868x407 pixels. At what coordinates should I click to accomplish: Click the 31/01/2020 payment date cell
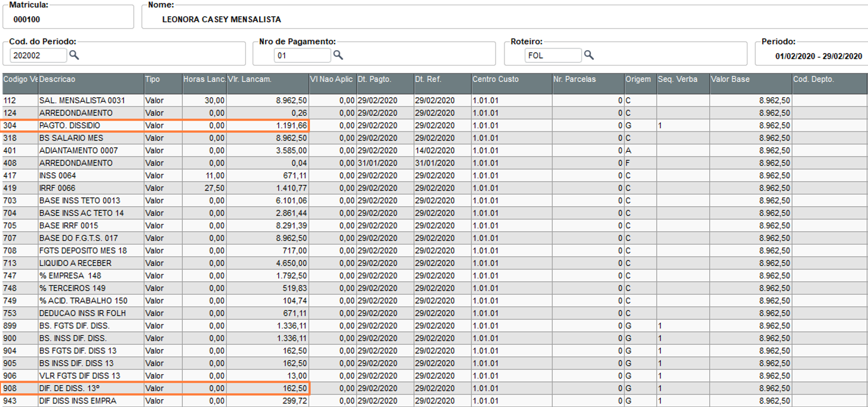[x=377, y=163]
